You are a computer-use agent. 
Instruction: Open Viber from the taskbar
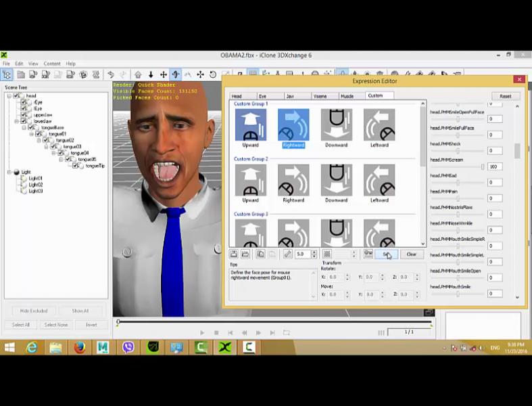(x=128, y=347)
